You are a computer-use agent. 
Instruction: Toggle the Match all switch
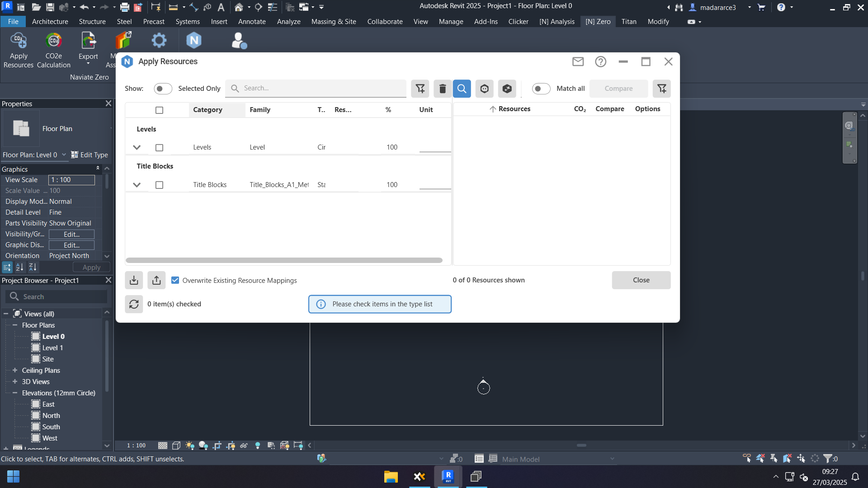coord(541,89)
